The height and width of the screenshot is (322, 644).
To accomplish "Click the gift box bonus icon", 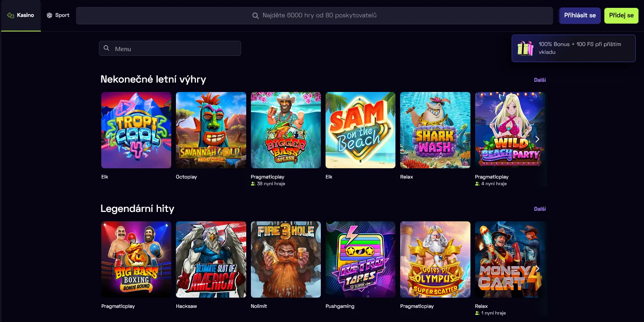I will [525, 48].
